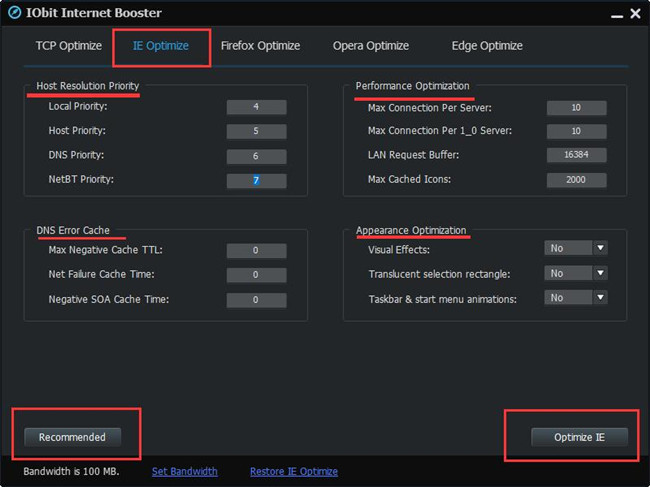Click the Host Priority value field
This screenshot has width=650, height=487.
coord(256,131)
